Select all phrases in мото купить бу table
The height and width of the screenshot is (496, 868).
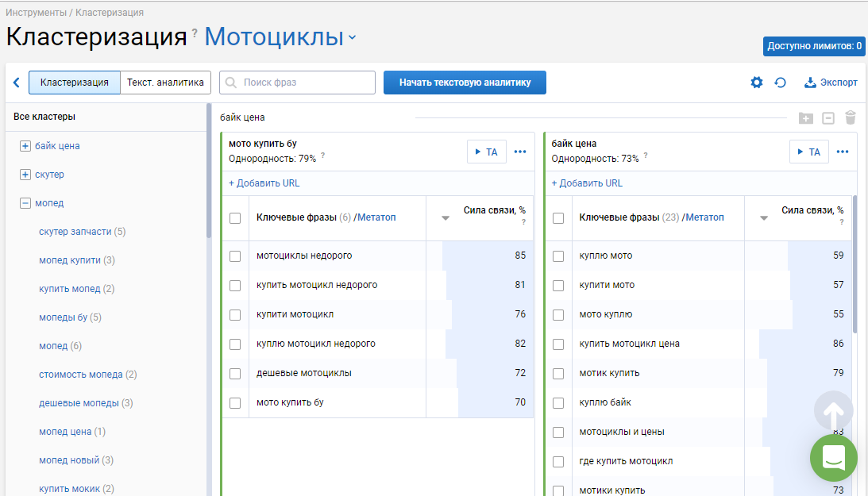click(235, 218)
